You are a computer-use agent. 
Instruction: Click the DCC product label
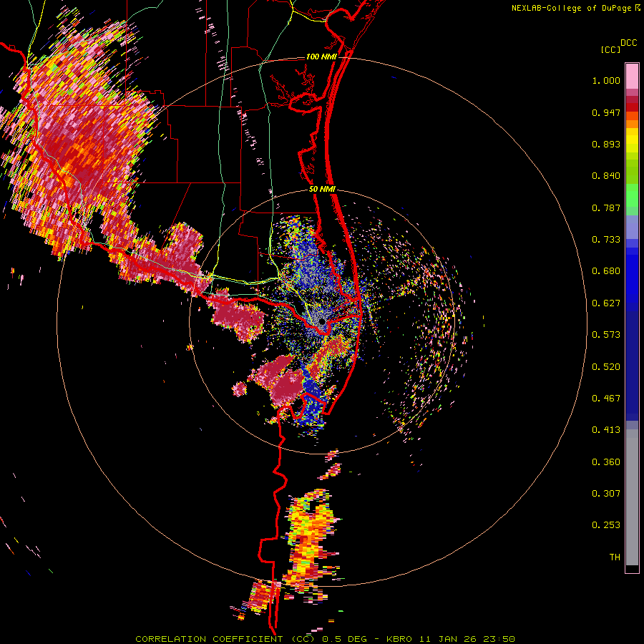[x=629, y=43]
